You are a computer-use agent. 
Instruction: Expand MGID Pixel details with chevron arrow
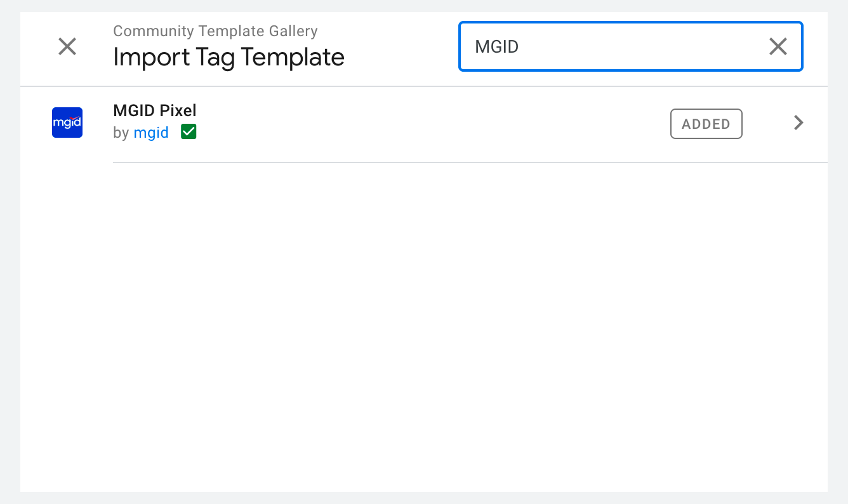tap(799, 123)
